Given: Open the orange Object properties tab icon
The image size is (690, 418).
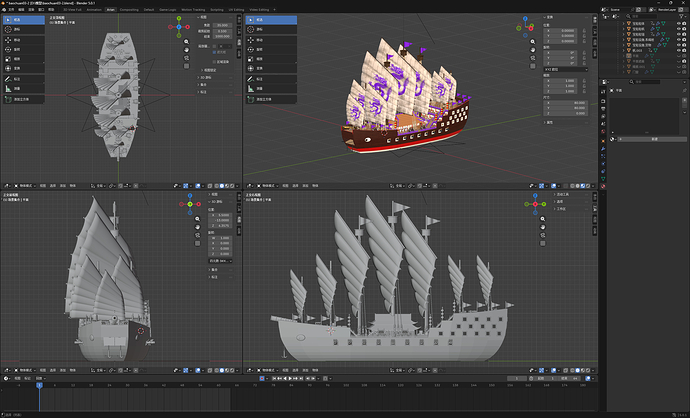Looking at the screenshot, I should tap(603, 141).
